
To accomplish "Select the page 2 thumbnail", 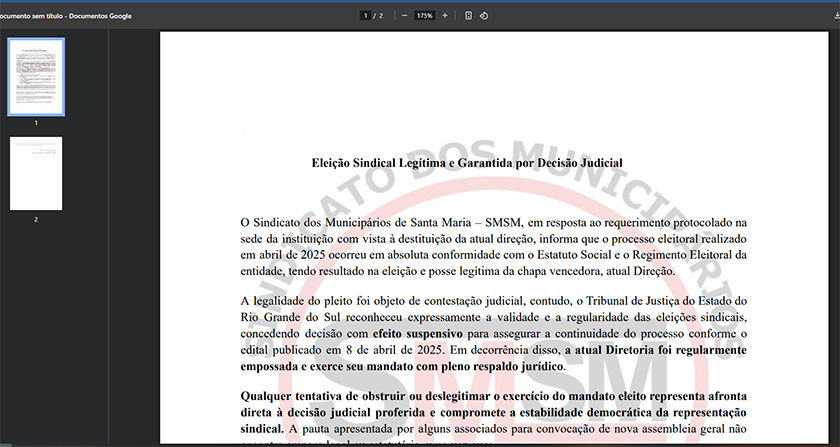I will 36,174.
